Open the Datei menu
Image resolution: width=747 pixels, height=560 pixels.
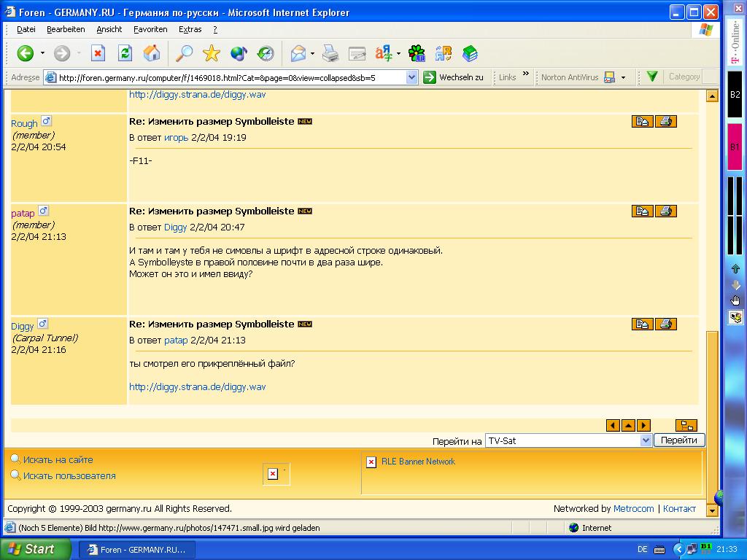[x=26, y=29]
